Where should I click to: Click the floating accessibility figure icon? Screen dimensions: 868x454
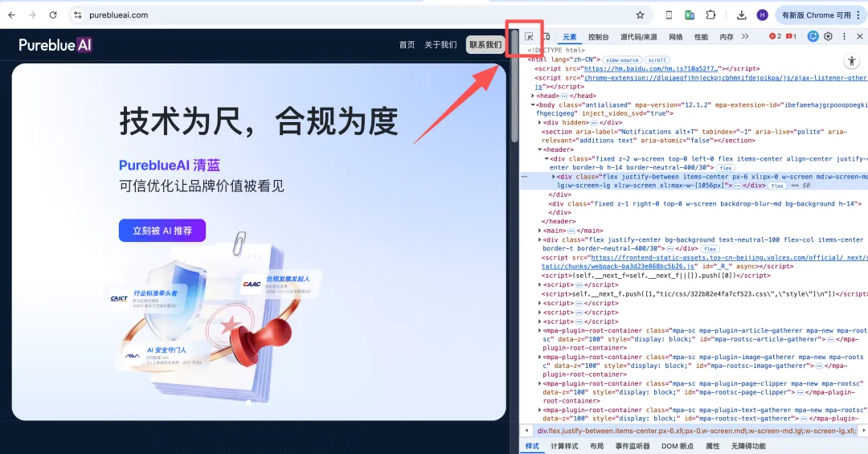(851, 61)
